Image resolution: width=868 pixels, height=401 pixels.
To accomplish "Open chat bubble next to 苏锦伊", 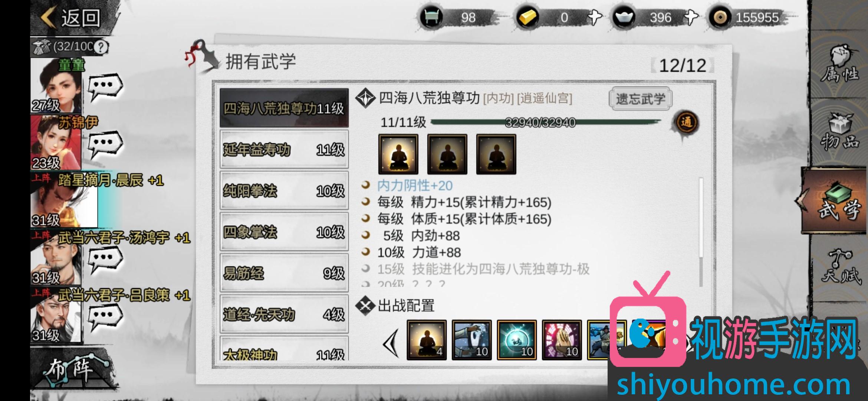I will coord(105,144).
